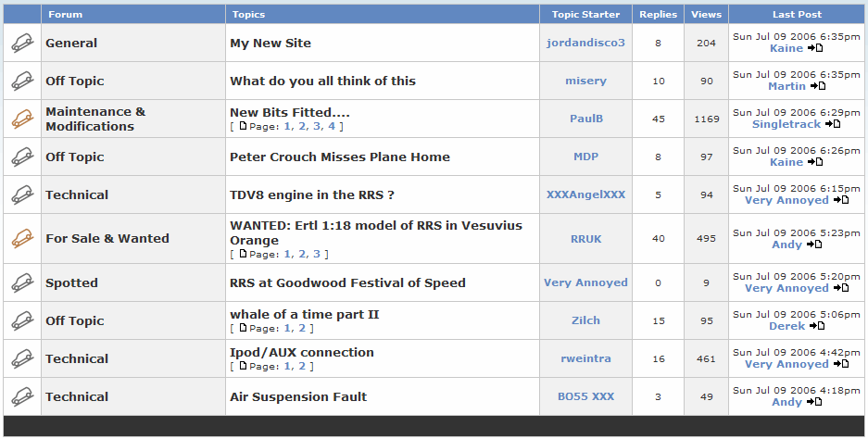Click the page icon under New Bits Fitted topic
The width and height of the screenshot is (868, 439).
pos(243,126)
